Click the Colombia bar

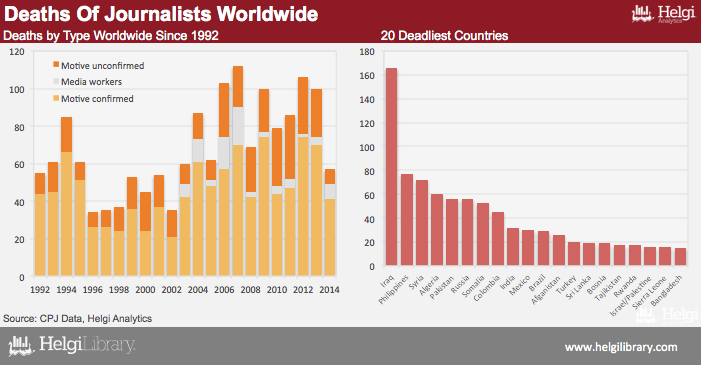pos(498,239)
